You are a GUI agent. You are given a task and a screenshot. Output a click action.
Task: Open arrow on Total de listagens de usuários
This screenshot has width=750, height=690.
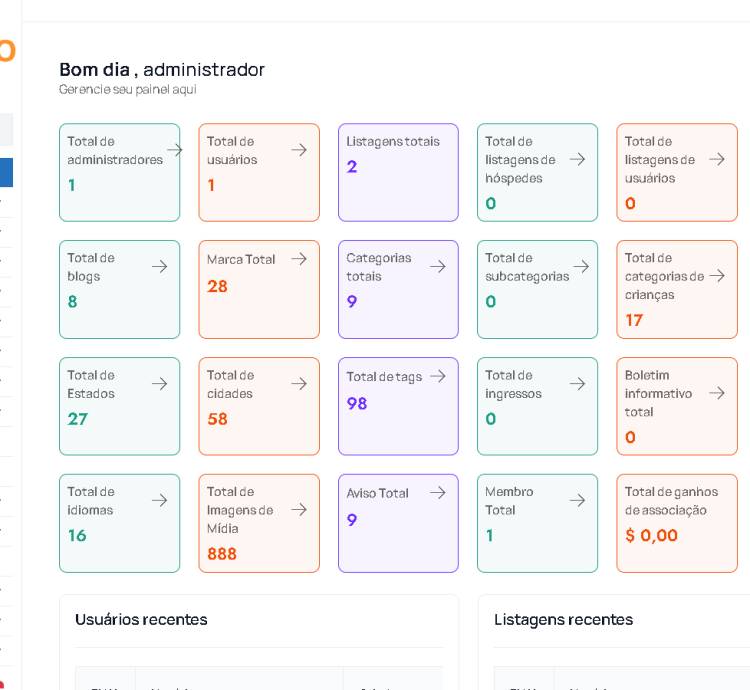[716, 159]
